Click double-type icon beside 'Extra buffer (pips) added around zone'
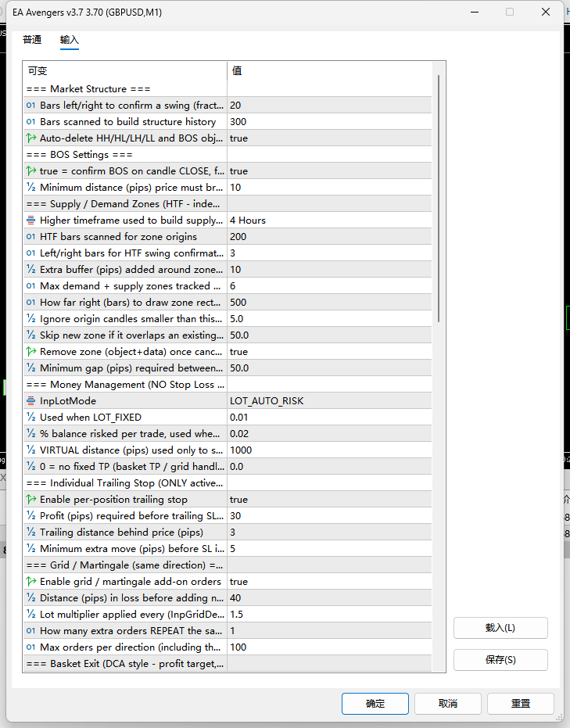This screenshot has width=570, height=728. click(x=30, y=270)
